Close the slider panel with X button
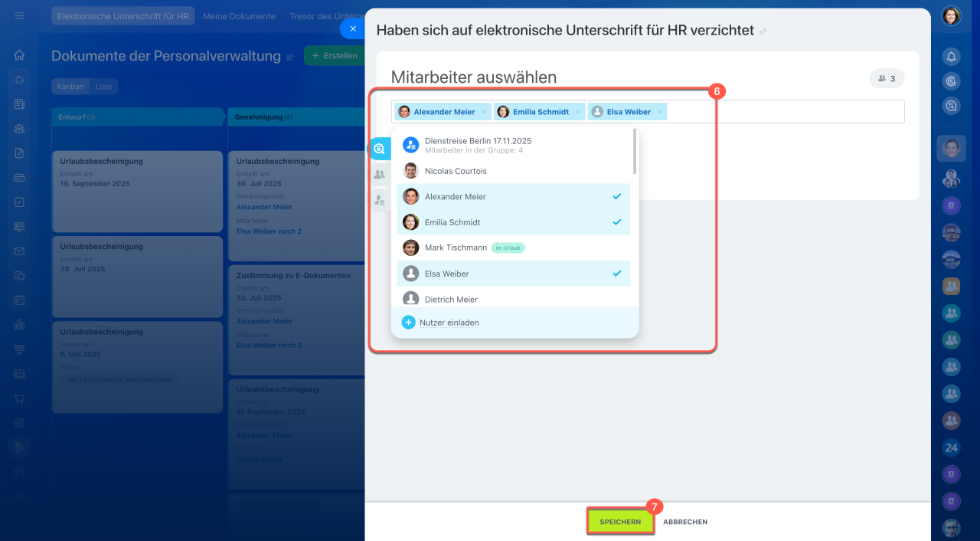 (352, 28)
